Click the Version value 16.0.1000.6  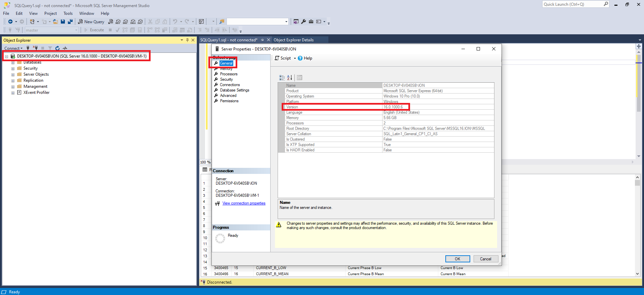(393, 107)
